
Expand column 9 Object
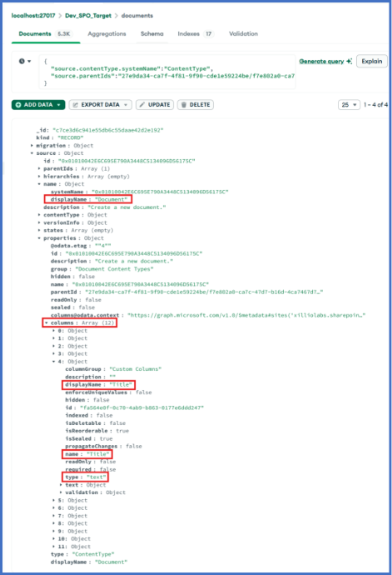click(54, 531)
